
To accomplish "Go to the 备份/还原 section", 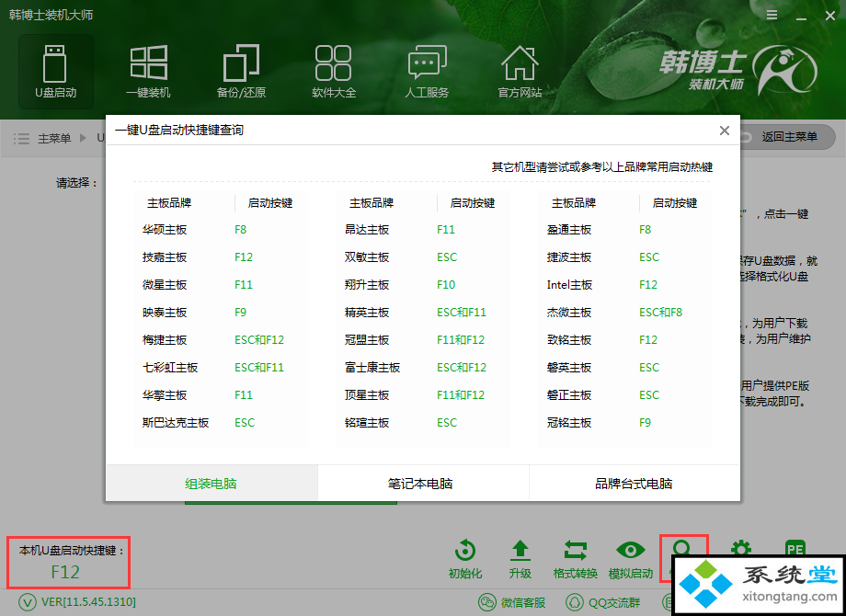I will pos(241,72).
